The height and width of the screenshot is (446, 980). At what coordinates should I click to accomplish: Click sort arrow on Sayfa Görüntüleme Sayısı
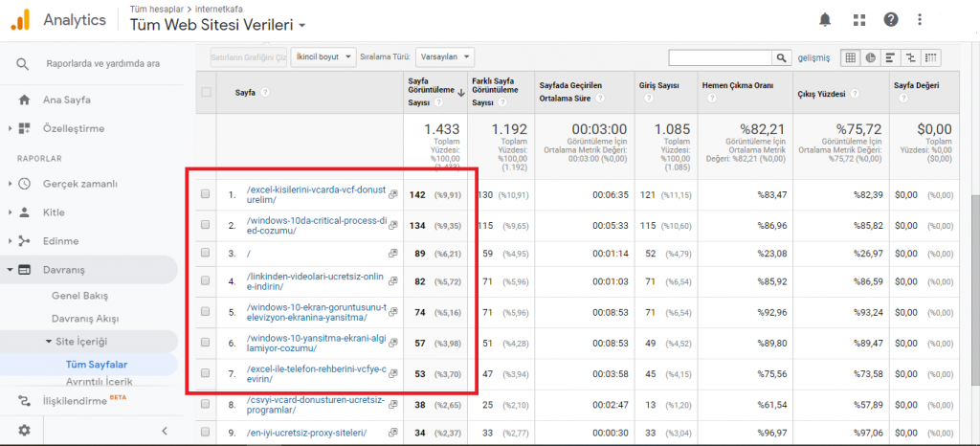pyautogui.click(x=461, y=93)
